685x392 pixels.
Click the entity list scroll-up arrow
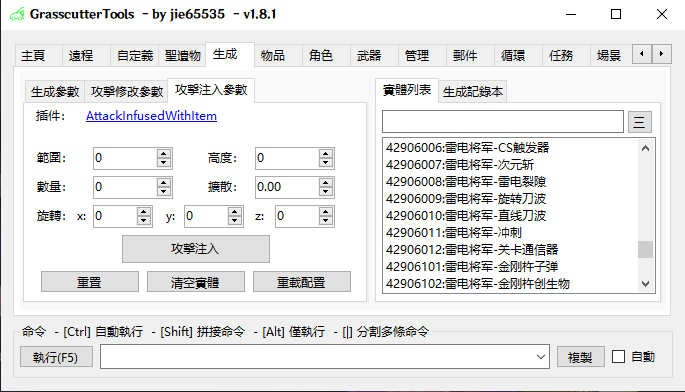click(x=645, y=148)
